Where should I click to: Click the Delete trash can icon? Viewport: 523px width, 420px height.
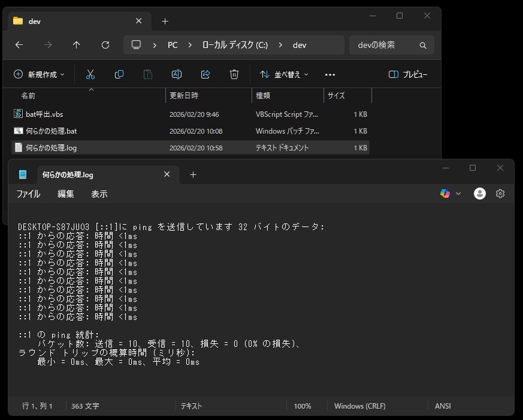click(234, 74)
